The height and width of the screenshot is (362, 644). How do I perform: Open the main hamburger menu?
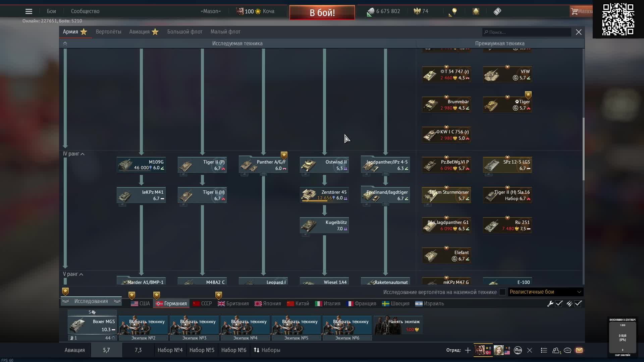click(x=29, y=11)
